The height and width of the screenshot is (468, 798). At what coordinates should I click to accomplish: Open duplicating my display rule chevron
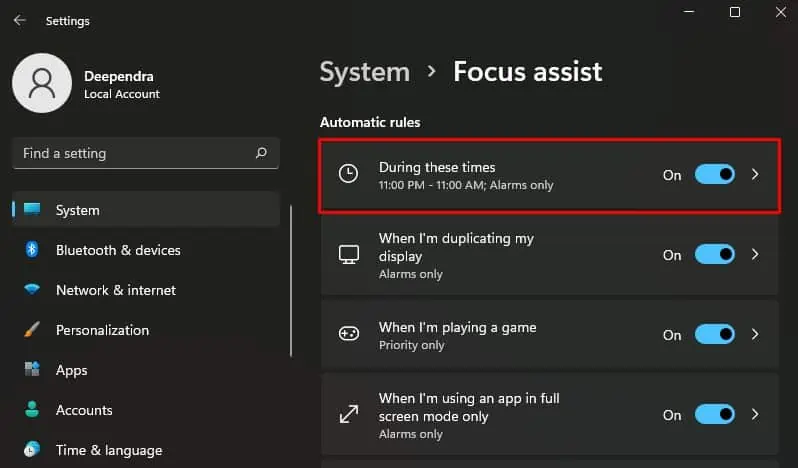coord(755,254)
